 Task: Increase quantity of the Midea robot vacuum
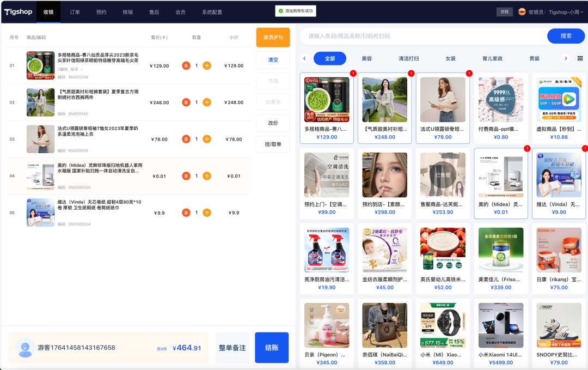point(207,175)
